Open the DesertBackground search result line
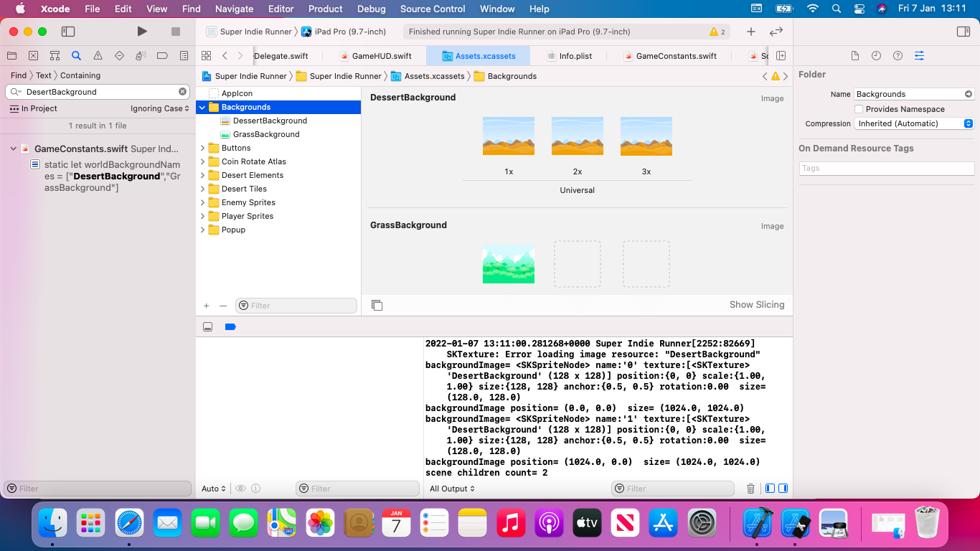This screenshot has height=551, width=980. point(111,176)
